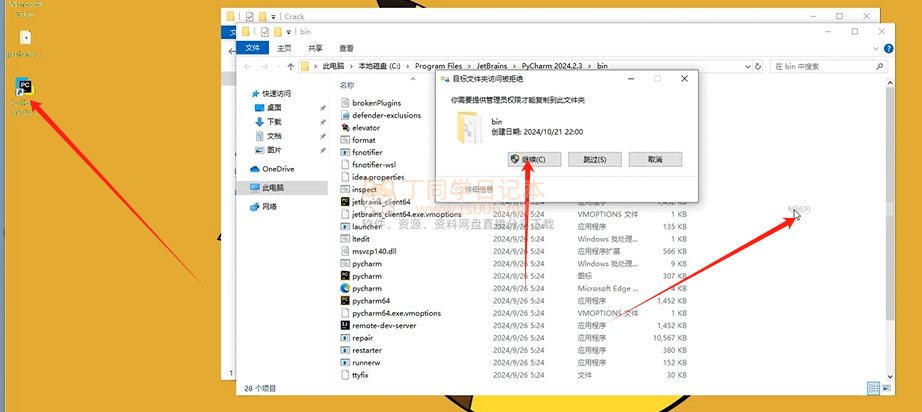Switch to the 主页 ribbon tab
The height and width of the screenshot is (412, 922).
click(284, 48)
